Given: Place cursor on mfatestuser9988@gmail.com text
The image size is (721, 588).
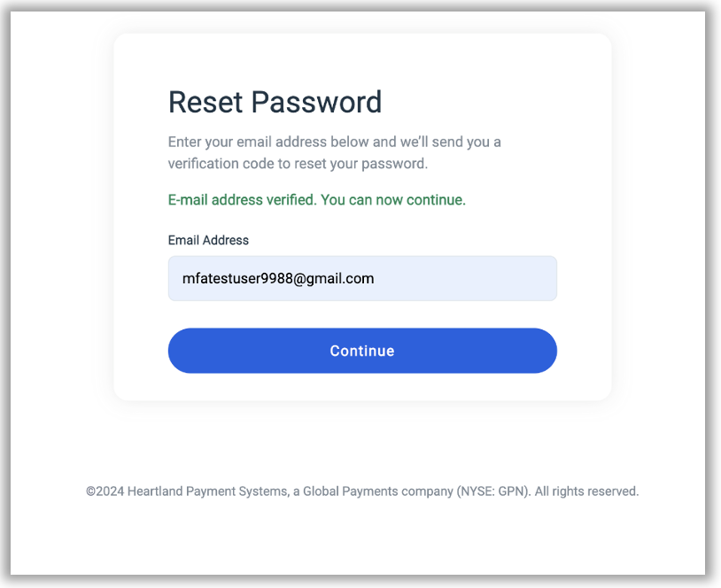Looking at the screenshot, I should click(x=278, y=279).
